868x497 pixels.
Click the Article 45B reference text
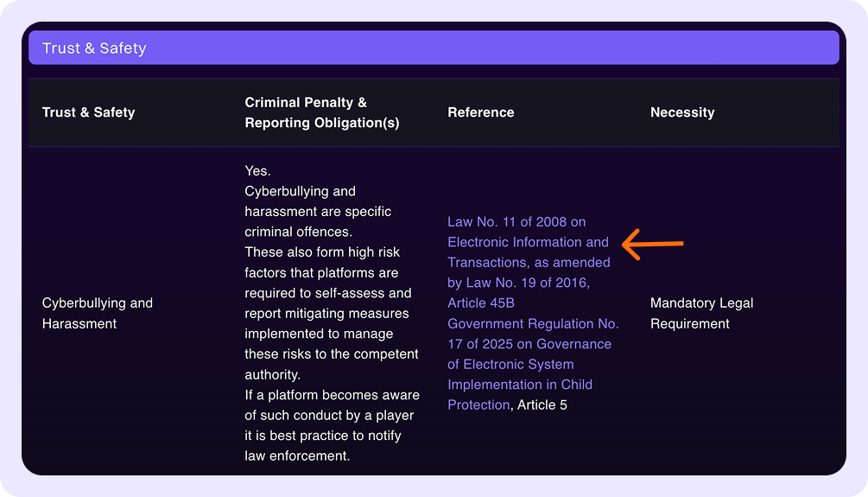point(480,303)
